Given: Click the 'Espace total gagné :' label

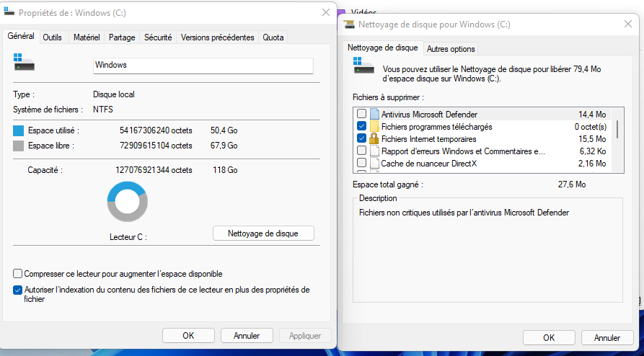Looking at the screenshot, I should (388, 184).
